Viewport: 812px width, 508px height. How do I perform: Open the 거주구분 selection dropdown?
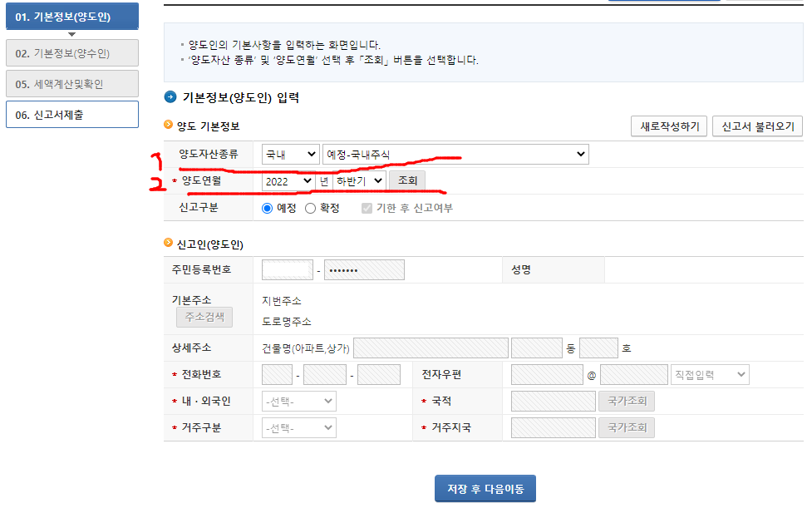298,427
